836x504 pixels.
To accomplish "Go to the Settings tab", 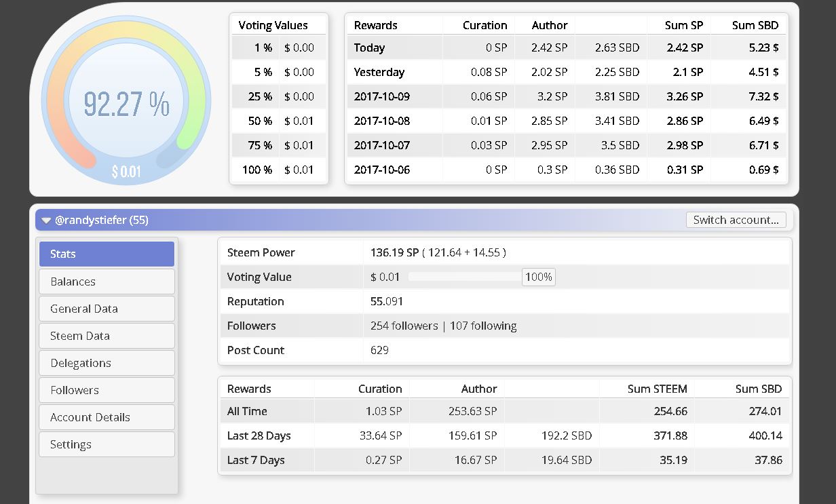I will click(x=107, y=444).
